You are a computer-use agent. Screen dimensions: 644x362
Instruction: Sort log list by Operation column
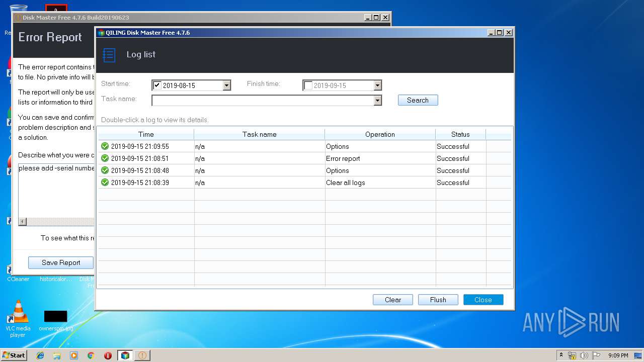click(x=380, y=134)
